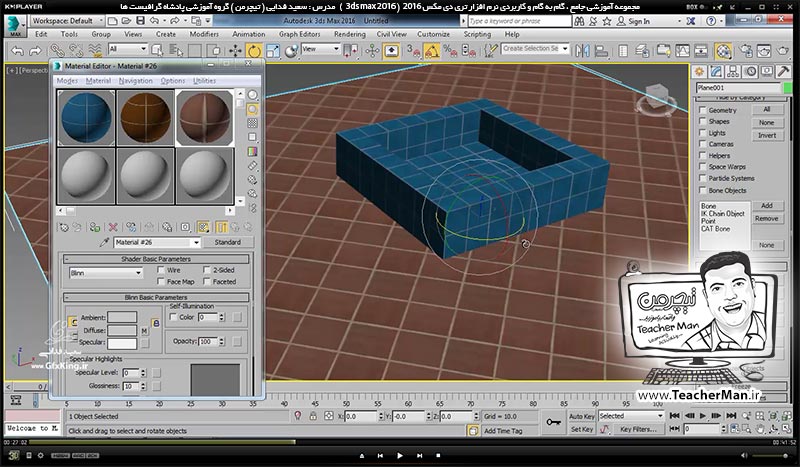Enable the Wire checkbox

(161, 270)
